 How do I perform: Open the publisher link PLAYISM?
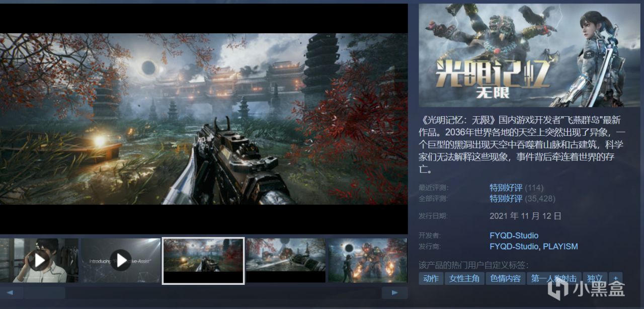[560, 247]
